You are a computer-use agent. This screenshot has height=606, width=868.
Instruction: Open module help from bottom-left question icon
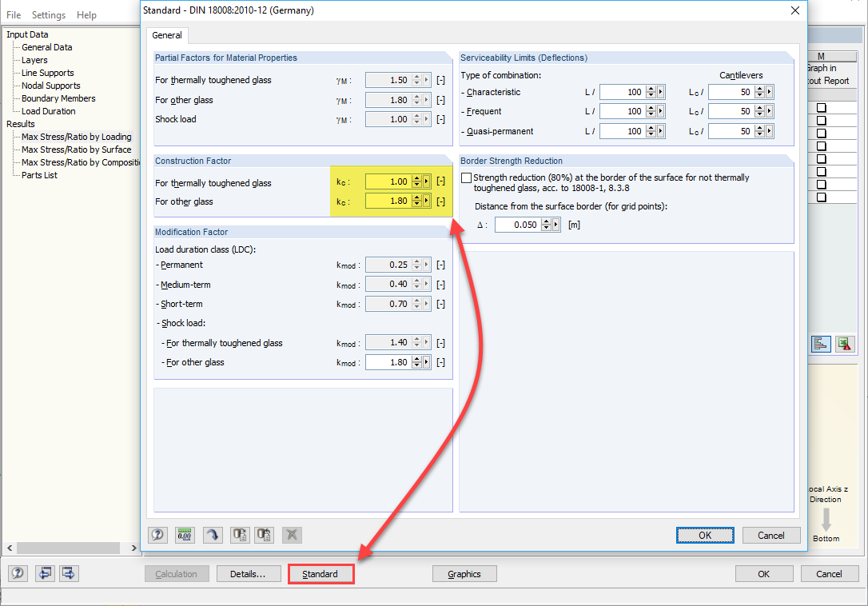17,573
